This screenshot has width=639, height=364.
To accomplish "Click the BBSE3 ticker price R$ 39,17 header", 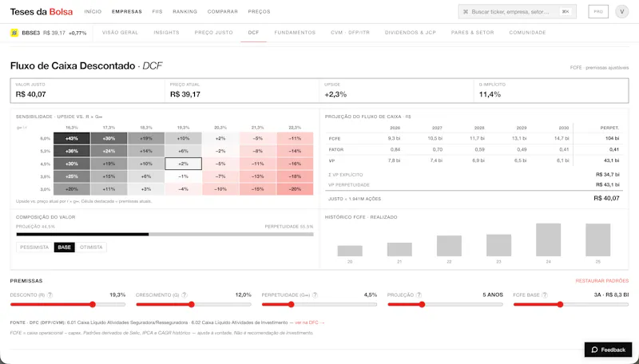I will click(54, 33).
